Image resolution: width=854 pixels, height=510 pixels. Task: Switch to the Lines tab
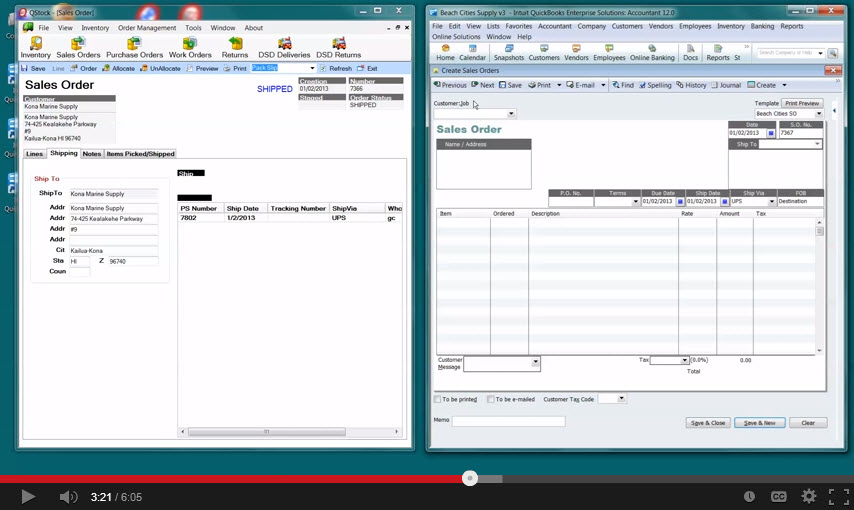pyautogui.click(x=34, y=154)
